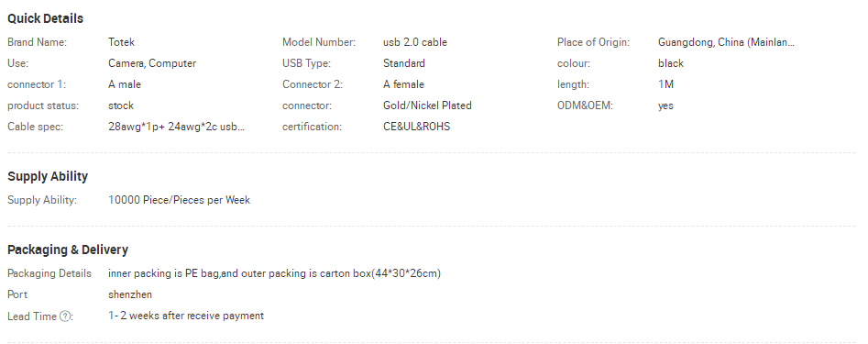868x344 pixels.
Task: Click the 1M length value
Action: pyautogui.click(x=666, y=84)
